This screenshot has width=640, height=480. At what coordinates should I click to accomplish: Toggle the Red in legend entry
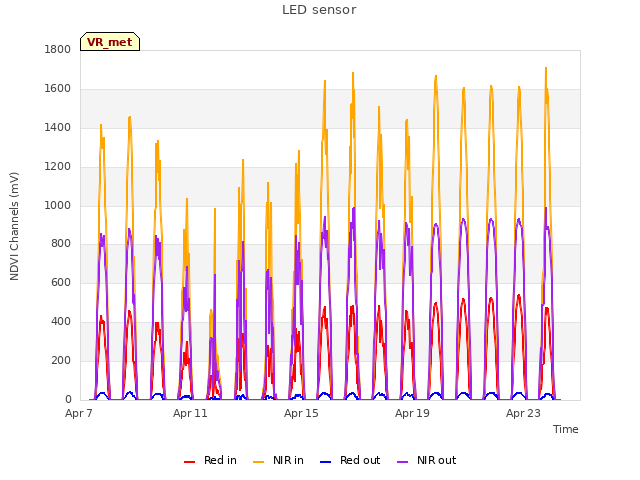coord(210,460)
